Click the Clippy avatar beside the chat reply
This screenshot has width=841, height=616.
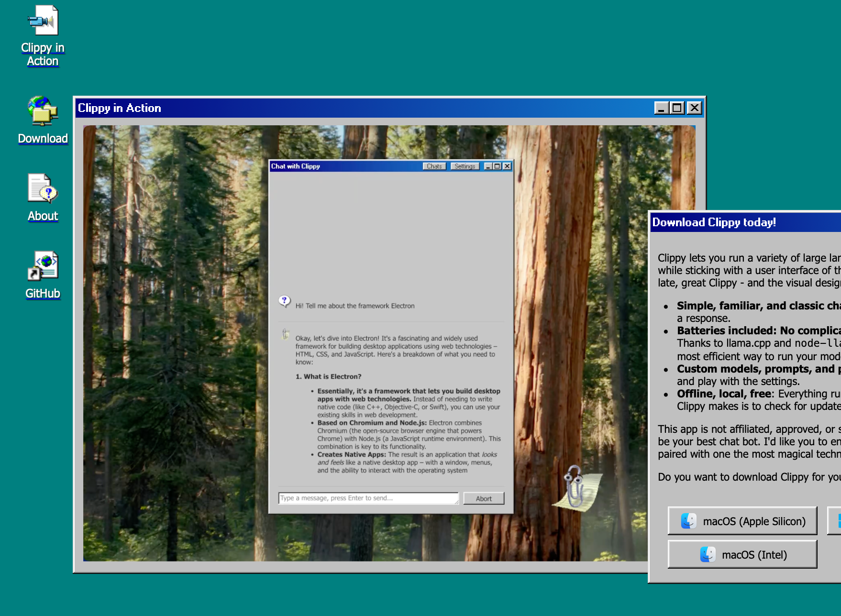point(285,334)
